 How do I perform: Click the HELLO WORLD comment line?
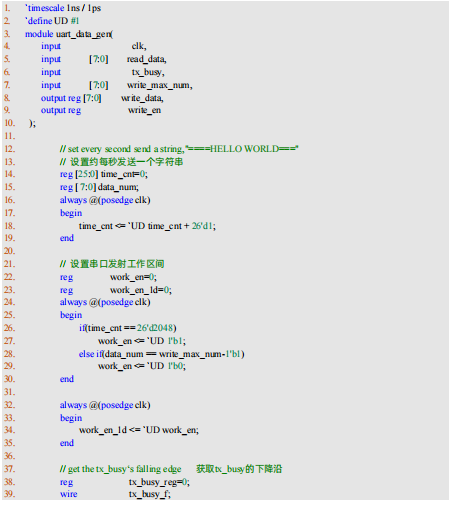pos(179,149)
